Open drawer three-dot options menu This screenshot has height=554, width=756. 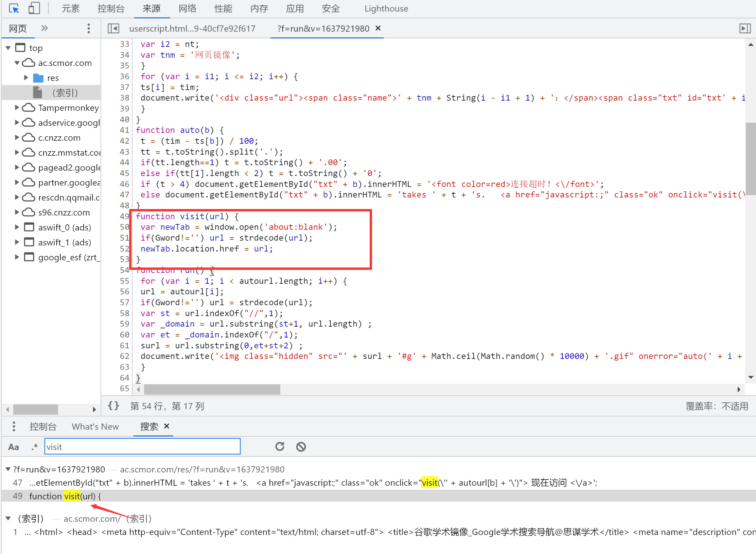click(x=14, y=426)
